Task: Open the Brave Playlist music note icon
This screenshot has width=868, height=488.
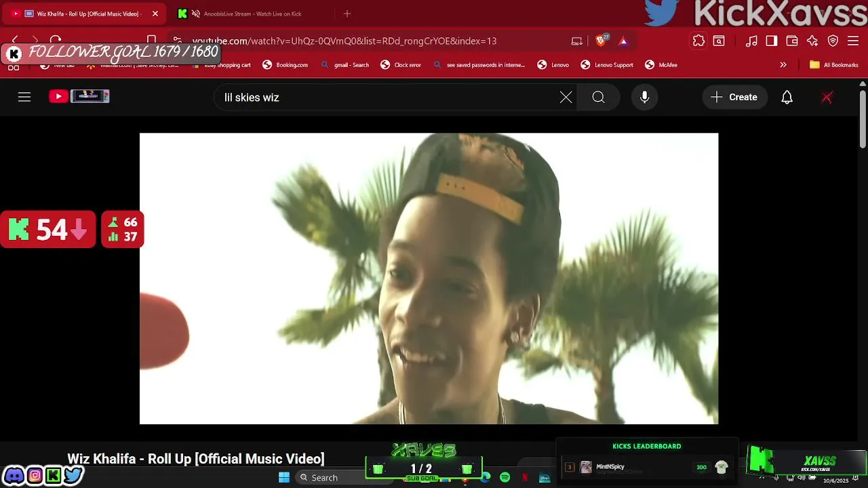Action: [x=751, y=41]
